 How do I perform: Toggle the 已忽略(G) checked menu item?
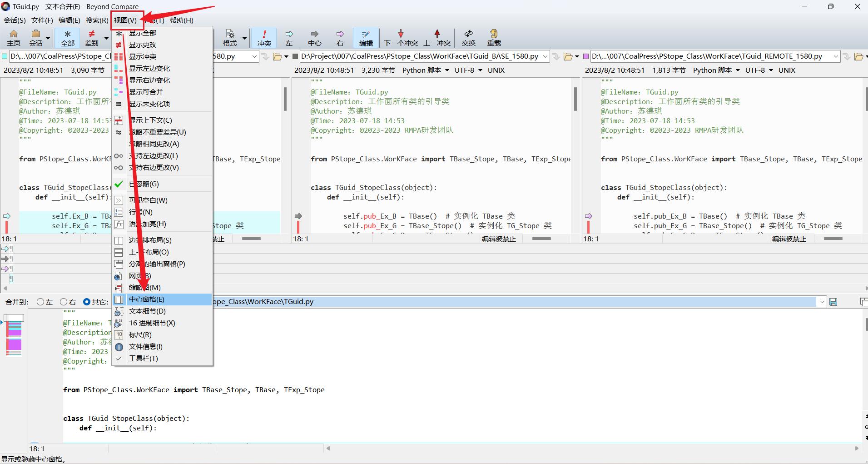162,184
